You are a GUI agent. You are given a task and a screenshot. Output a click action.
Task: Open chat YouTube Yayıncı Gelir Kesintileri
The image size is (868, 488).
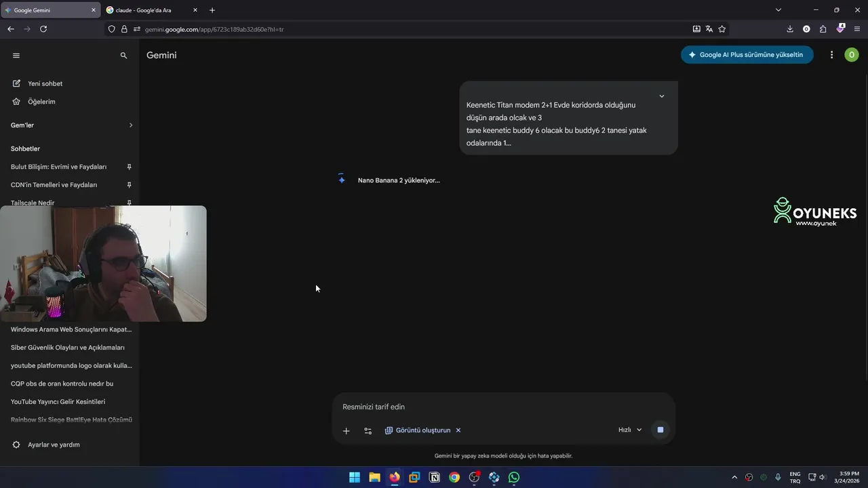tap(58, 402)
